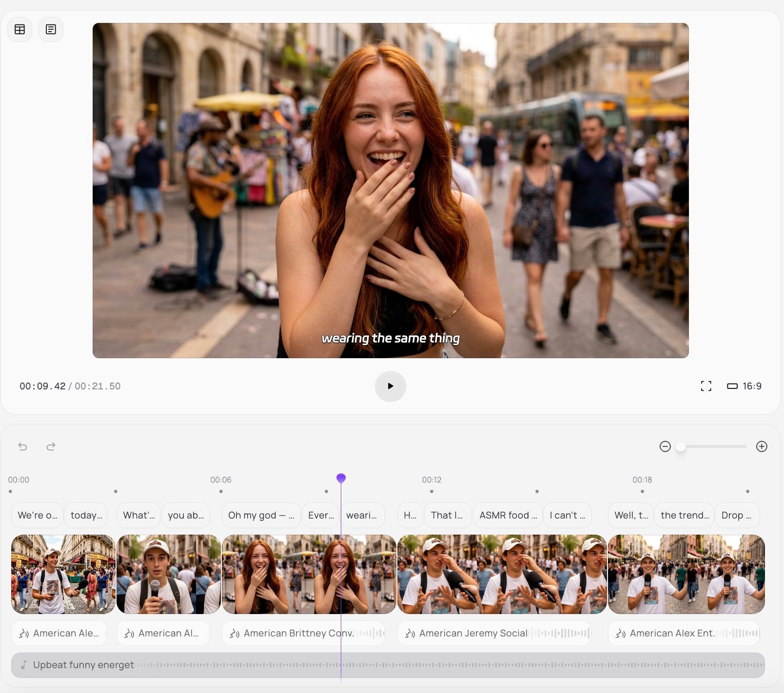Select the "Oh my god" caption segment
784x693 pixels.
click(x=261, y=515)
